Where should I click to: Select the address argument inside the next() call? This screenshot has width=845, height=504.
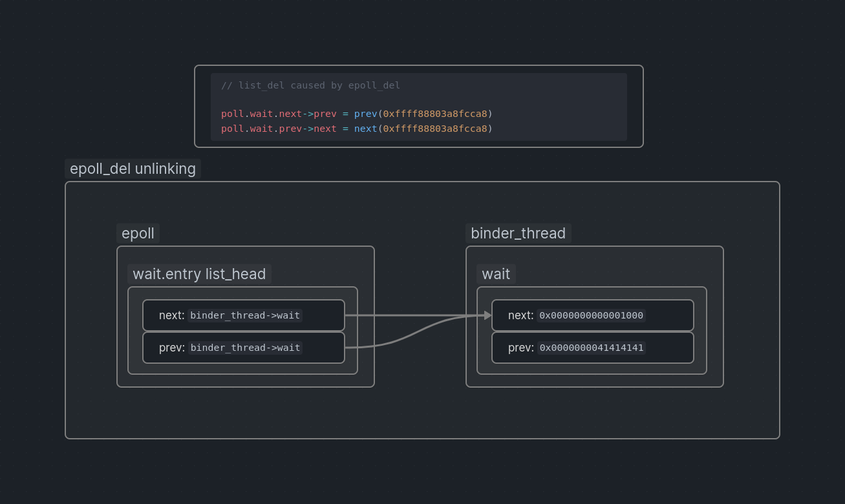coord(435,129)
